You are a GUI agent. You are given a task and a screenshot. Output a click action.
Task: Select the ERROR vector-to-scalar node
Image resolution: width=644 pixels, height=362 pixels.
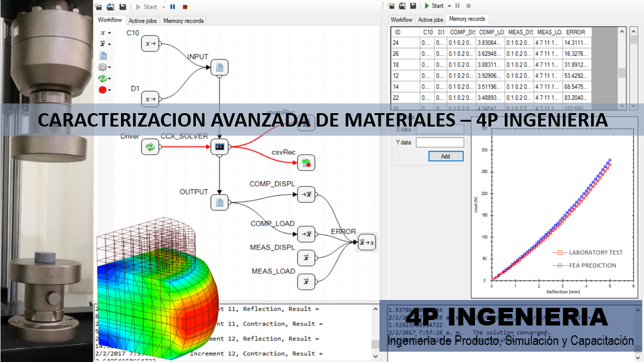coord(367,242)
